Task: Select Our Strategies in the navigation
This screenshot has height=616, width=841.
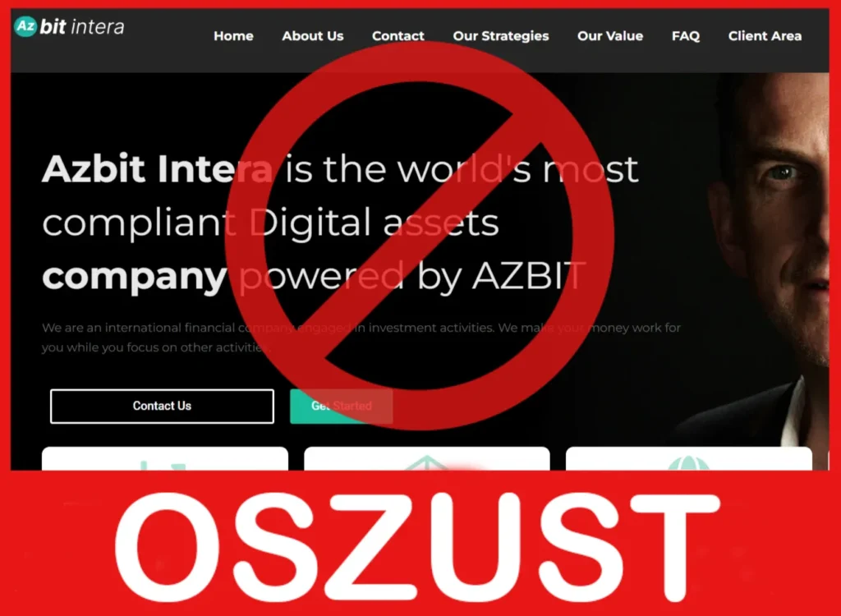Action: point(501,36)
